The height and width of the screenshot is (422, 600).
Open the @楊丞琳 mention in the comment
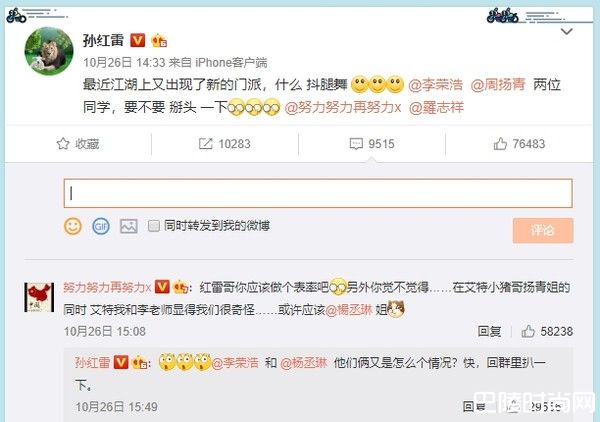(x=349, y=310)
